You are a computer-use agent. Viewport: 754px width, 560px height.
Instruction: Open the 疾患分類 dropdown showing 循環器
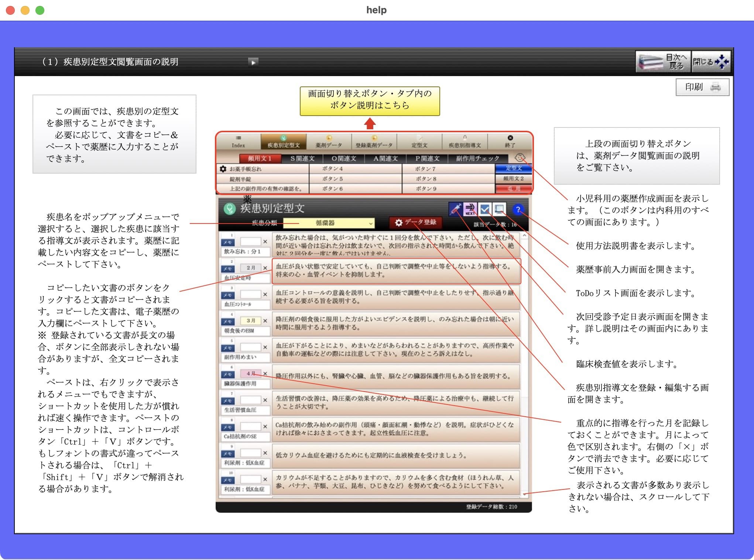point(329,223)
